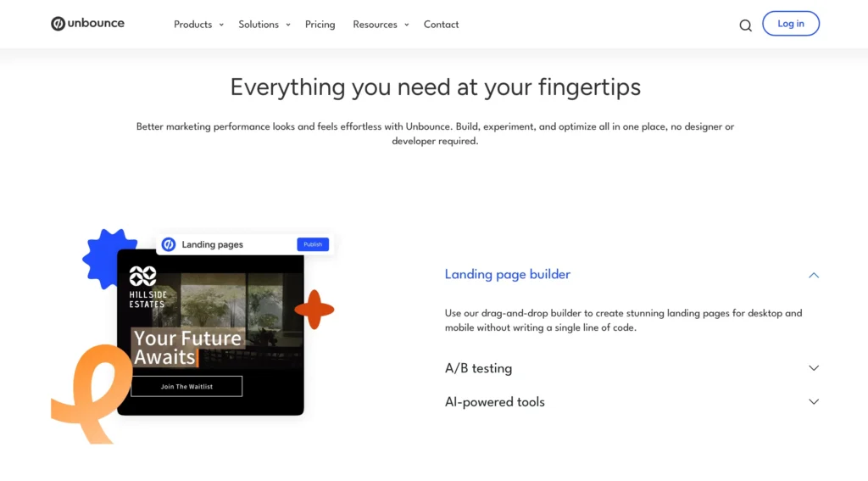Screen dimensions: 868x481
Task: Open the Resources dropdown menu
Action: (x=381, y=25)
